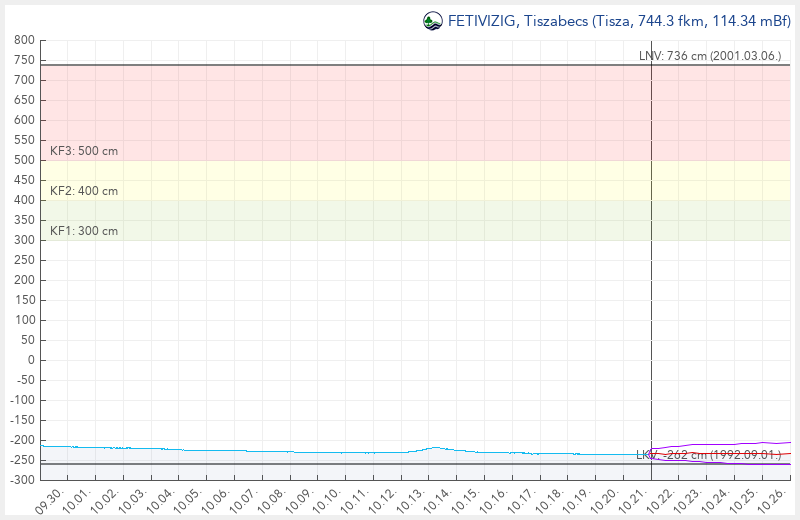Click the KF2: 400 cm level label
The image size is (800, 520).
(84, 191)
